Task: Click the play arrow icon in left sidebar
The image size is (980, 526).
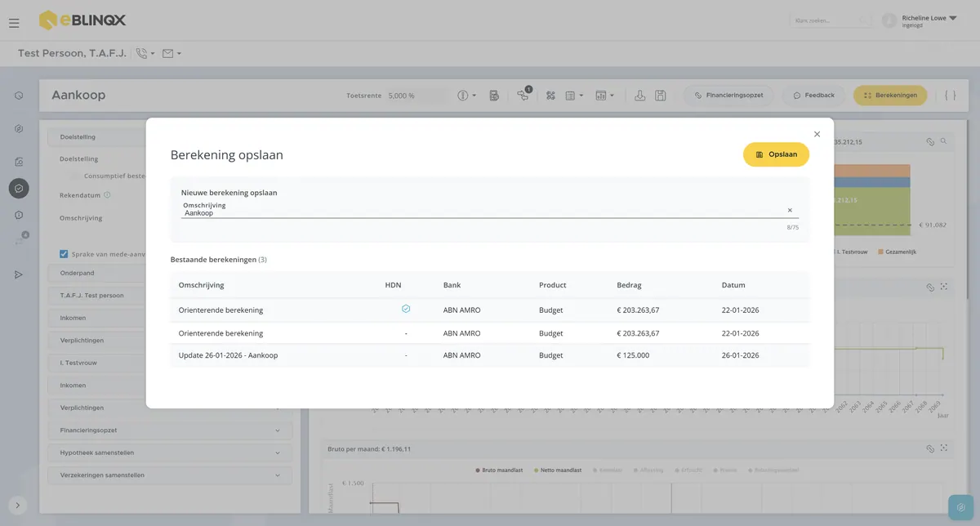Action: click(19, 274)
